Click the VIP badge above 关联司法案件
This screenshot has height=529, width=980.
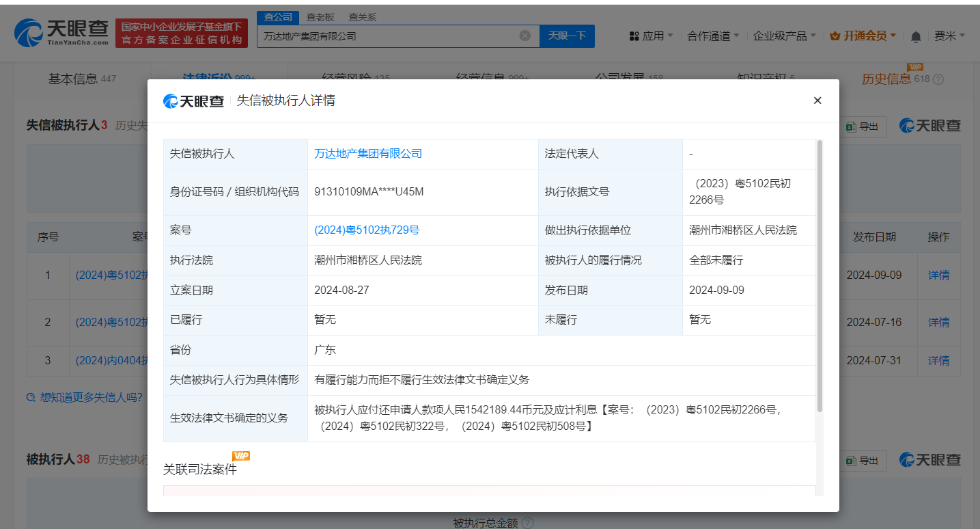point(240,455)
